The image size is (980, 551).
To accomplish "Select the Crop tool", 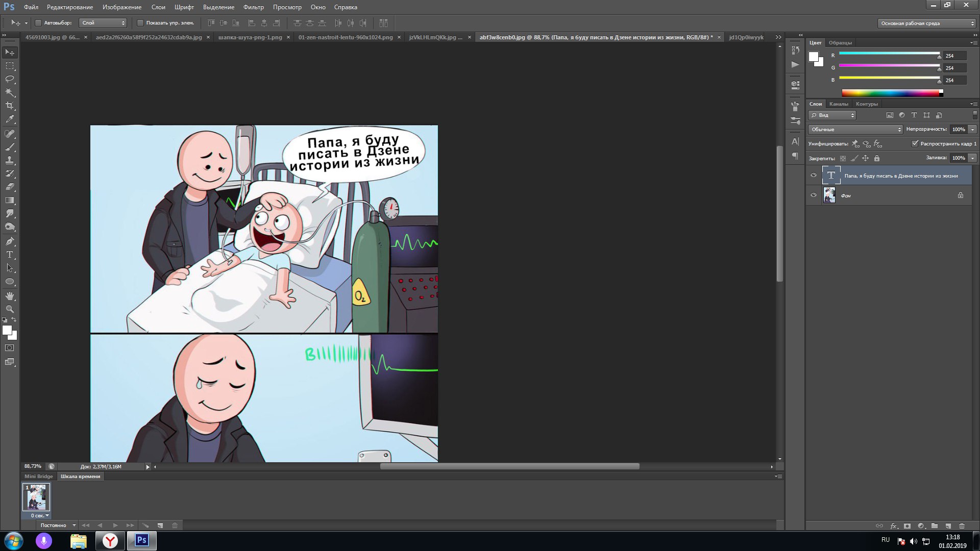I will coord(10,106).
